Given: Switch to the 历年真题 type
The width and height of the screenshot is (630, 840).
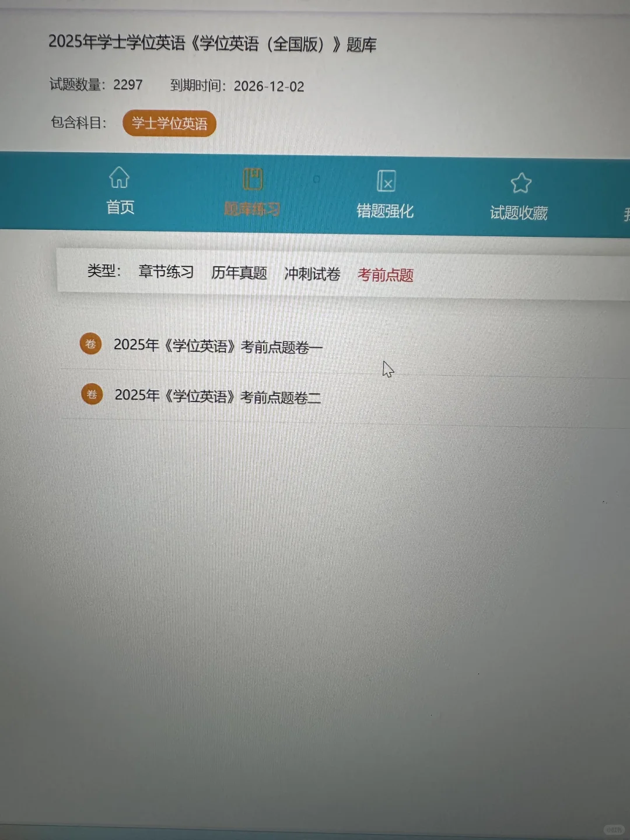Looking at the screenshot, I should 239,272.
